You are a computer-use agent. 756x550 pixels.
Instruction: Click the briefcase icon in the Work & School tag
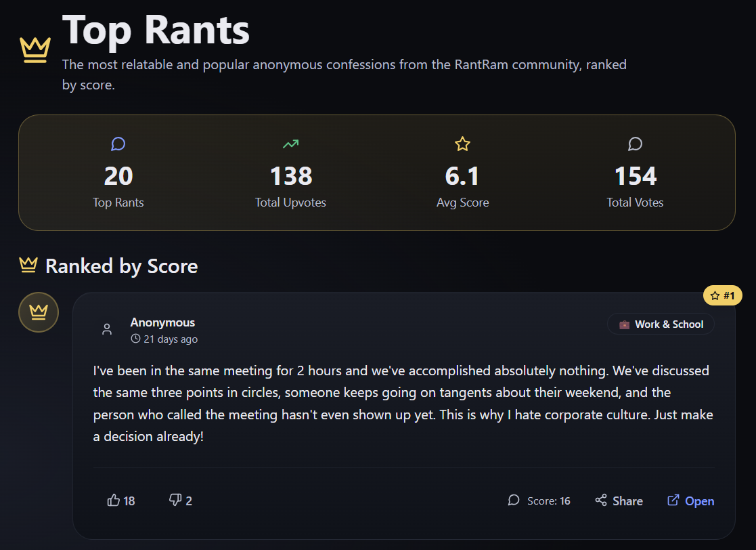624,324
